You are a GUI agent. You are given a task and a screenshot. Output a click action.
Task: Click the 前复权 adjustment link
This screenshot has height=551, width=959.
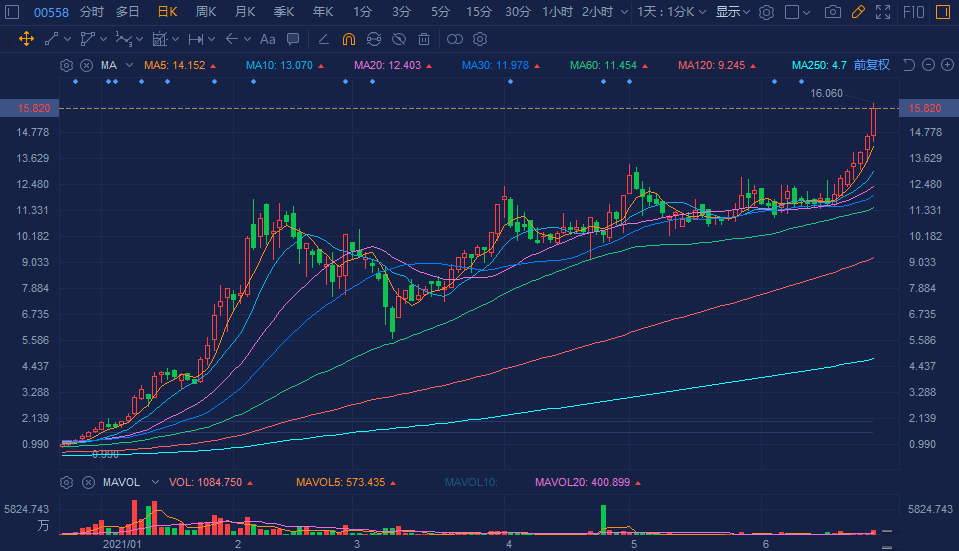[x=872, y=65]
